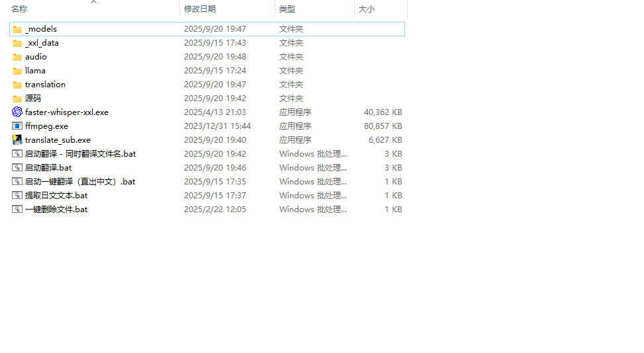The image size is (644, 353).
Task: Sort by the 名称 column header
Action: click(x=19, y=9)
